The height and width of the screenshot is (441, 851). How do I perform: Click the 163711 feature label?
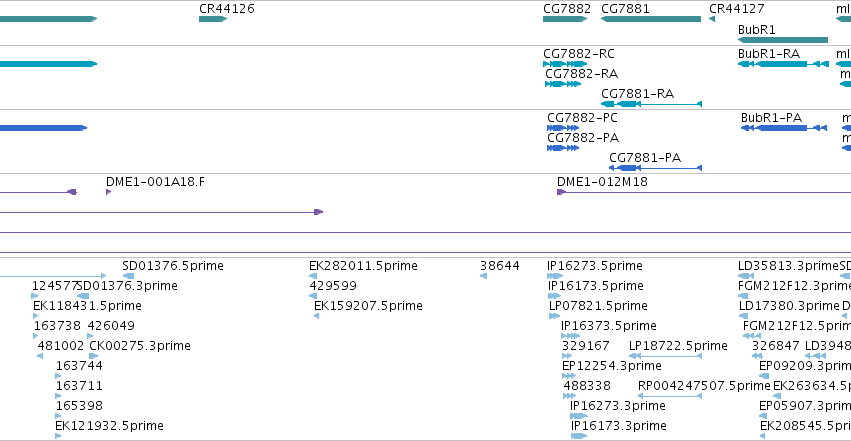click(79, 386)
